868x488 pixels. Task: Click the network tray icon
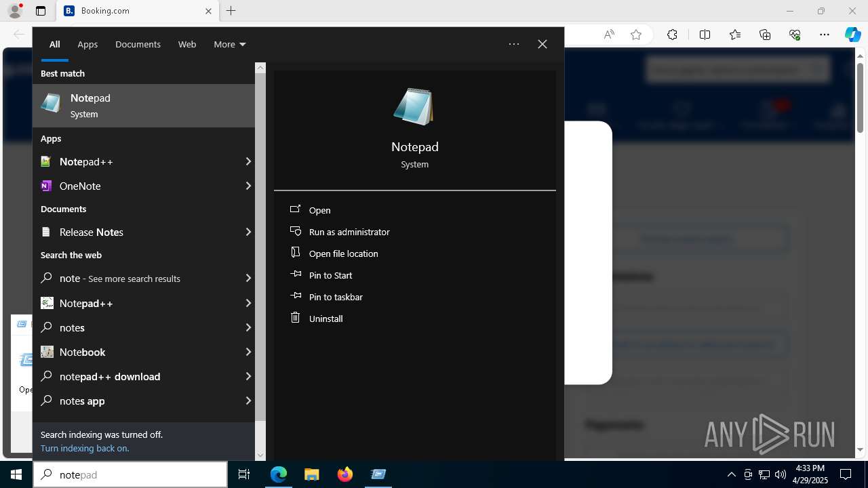(764, 474)
